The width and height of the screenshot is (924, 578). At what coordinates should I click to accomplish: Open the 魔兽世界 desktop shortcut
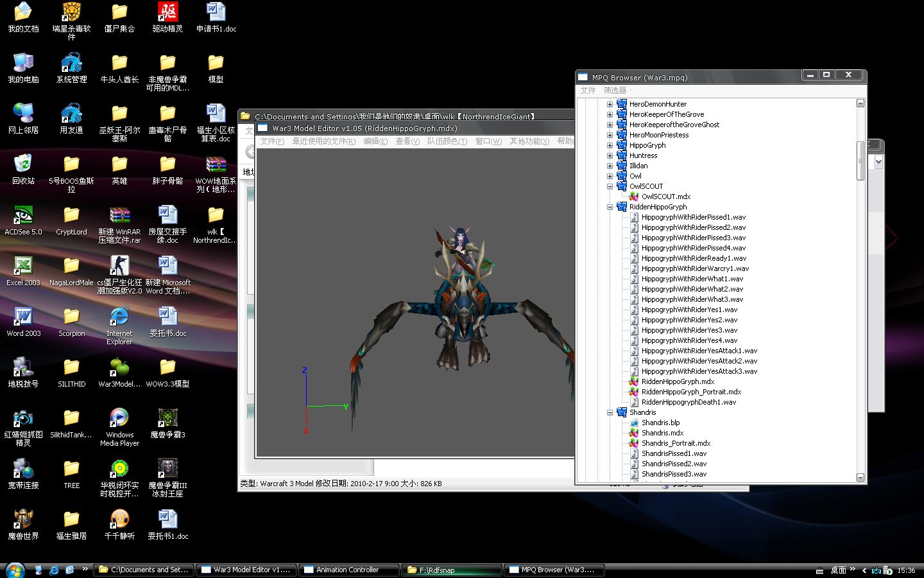pos(23,523)
